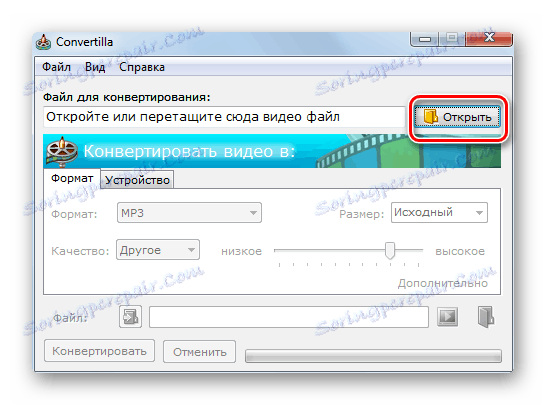Open the Вид menu
Screen dimensions: 547x406
(95, 67)
